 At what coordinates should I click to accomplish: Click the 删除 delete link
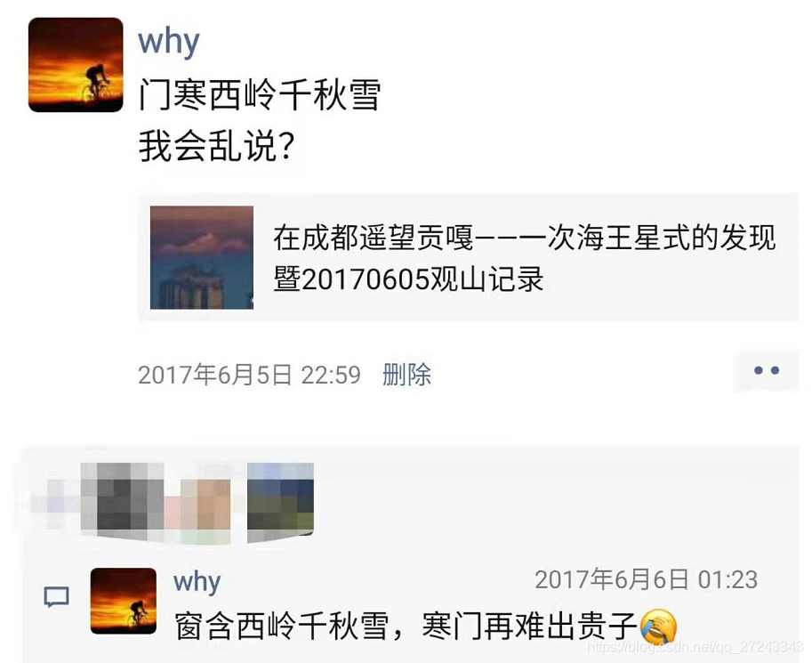tap(406, 375)
